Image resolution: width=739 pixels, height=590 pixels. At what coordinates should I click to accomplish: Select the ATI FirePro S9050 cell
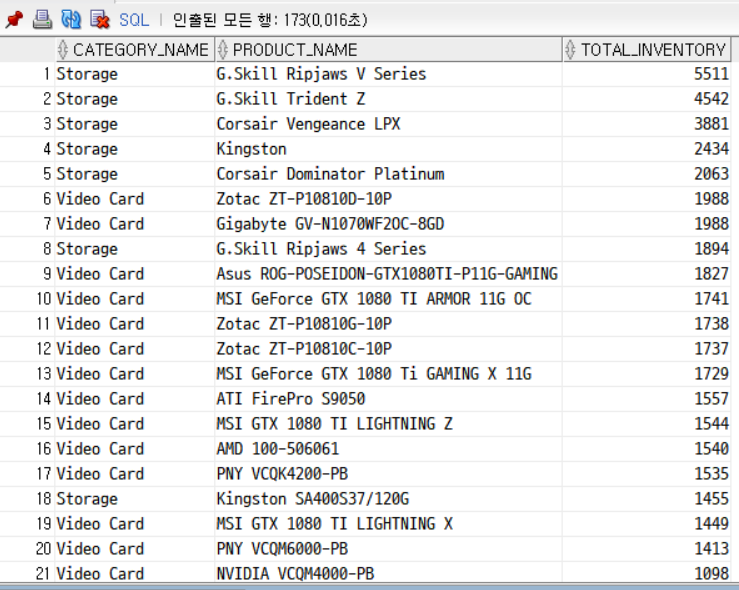(388, 399)
